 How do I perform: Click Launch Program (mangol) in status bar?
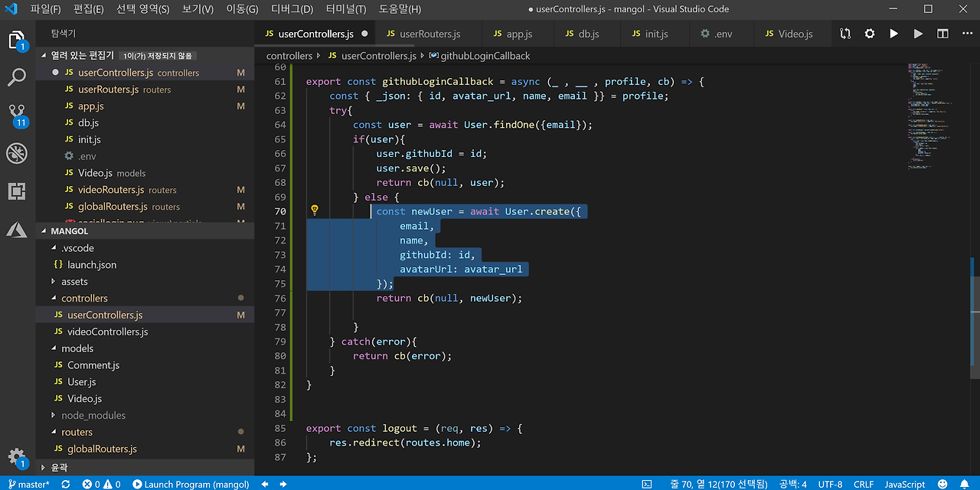coord(191,484)
